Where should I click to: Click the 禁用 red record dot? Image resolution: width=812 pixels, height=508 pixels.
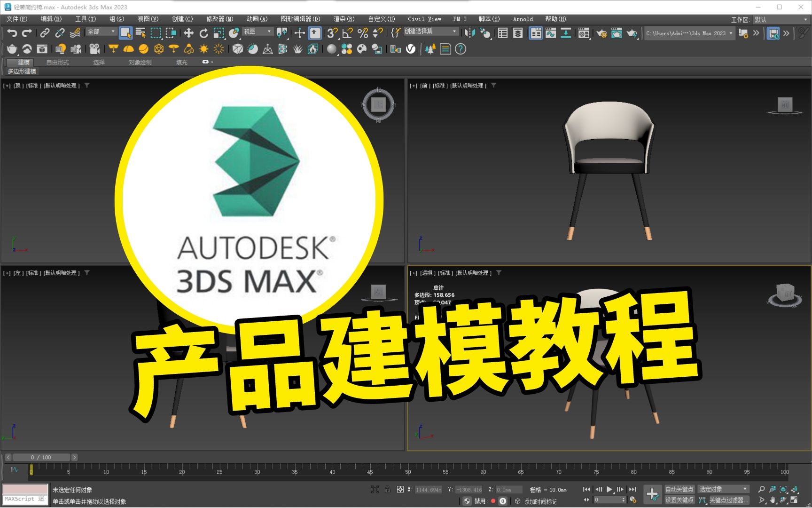click(493, 501)
